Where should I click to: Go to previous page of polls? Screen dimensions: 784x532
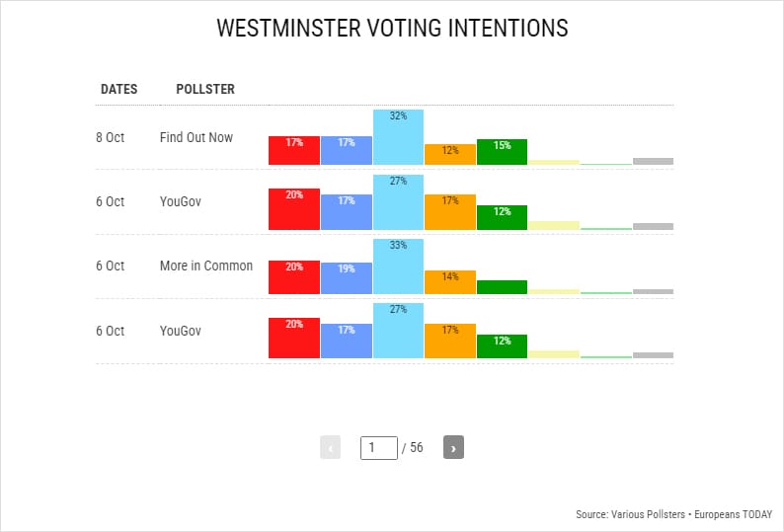330,447
